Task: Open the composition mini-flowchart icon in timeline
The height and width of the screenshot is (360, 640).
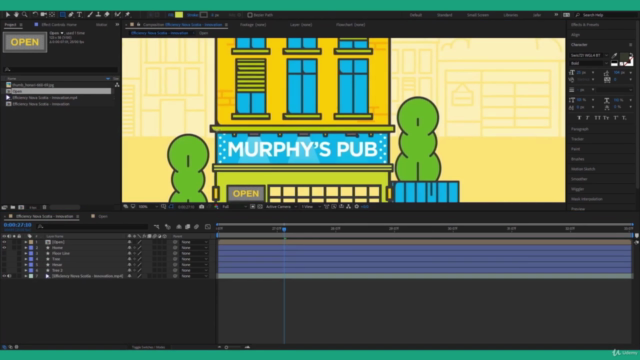Action: [157, 227]
